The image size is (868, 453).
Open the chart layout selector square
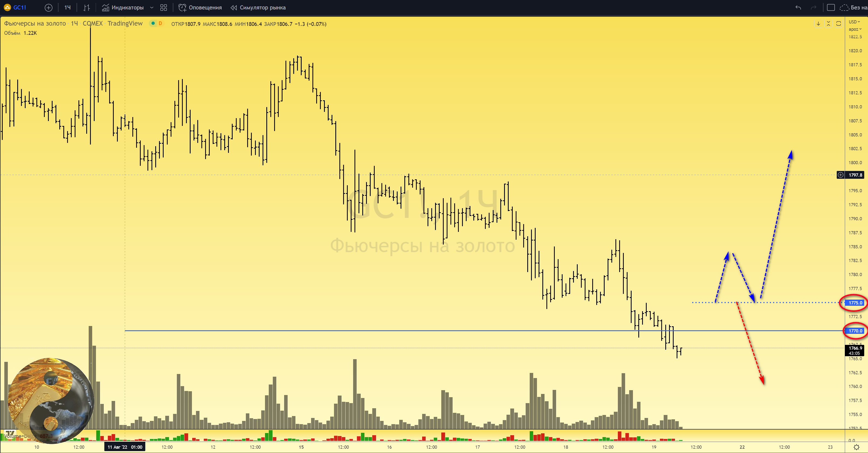pos(831,8)
